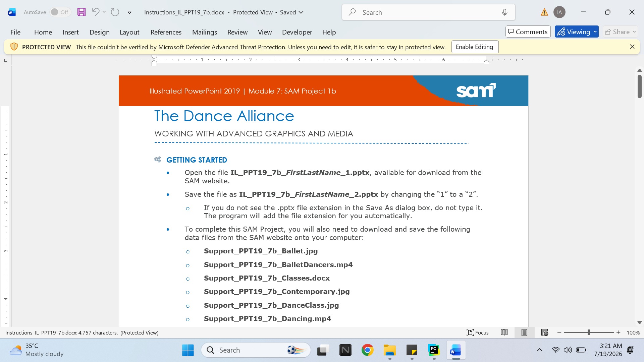Open the Comments pane button

coord(528,32)
